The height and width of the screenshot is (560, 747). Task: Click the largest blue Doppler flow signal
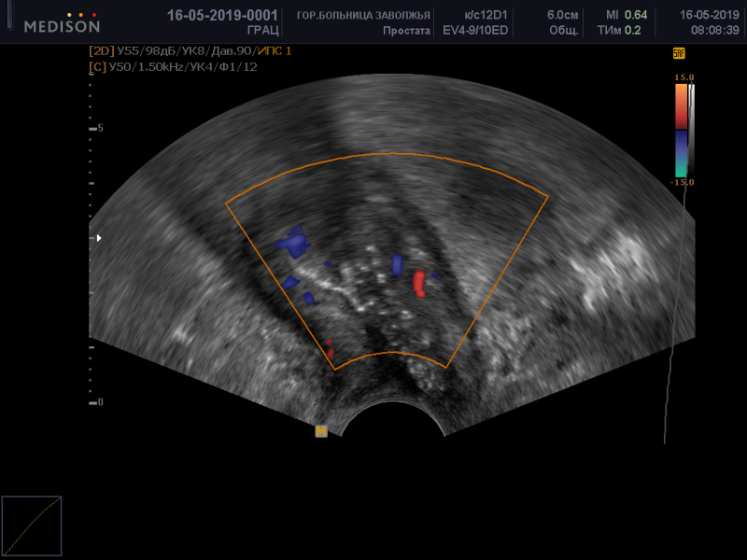pos(292,243)
